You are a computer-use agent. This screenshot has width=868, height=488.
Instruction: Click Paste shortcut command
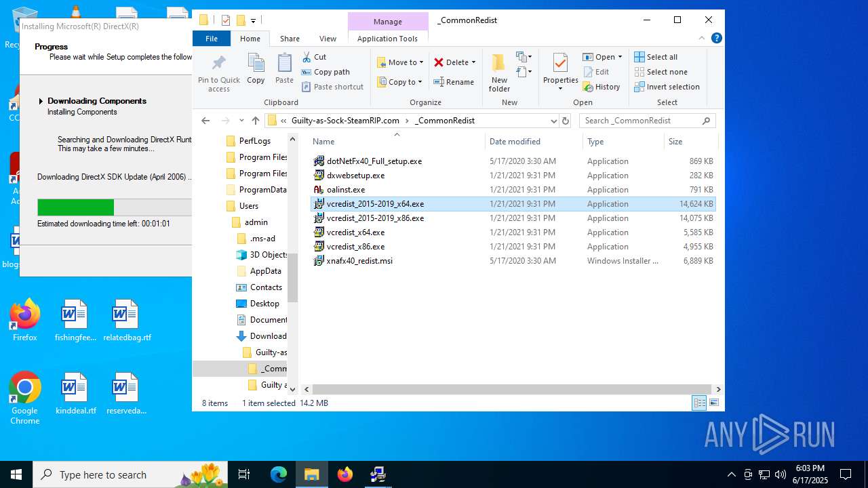point(332,87)
